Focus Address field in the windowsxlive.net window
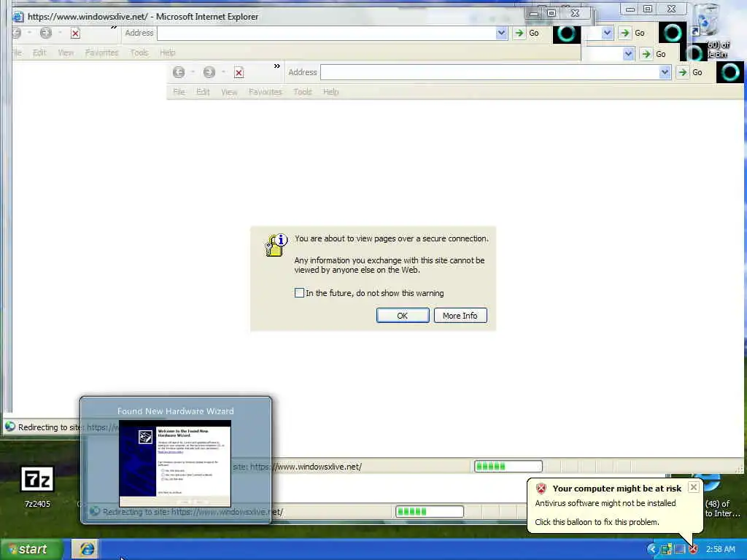 pos(326,33)
